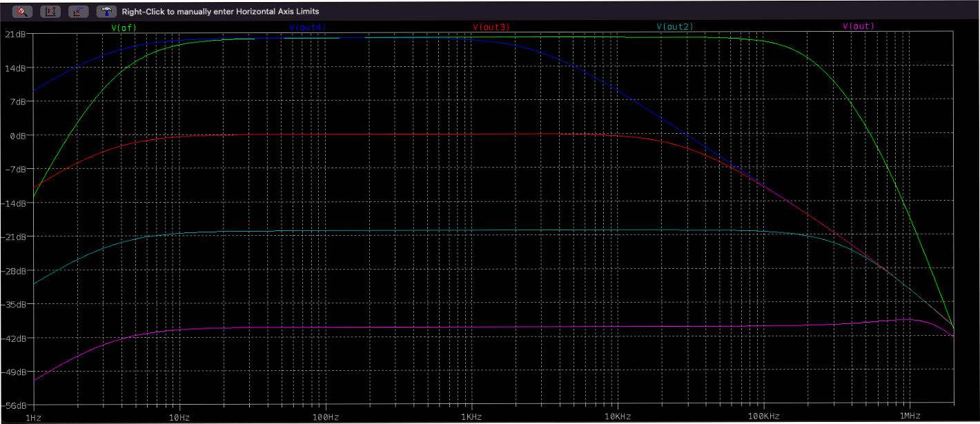This screenshot has height=424, width=980.
Task: Click the 14dB vertical axis label
Action: click(x=15, y=68)
